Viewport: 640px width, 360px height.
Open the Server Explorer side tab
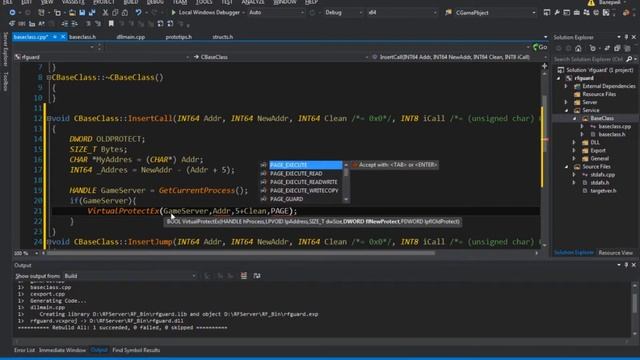point(5,49)
